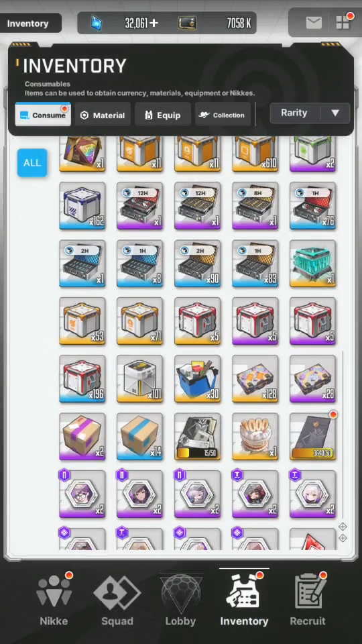Click the inventory list scrollbar
Viewport: 362px width, 644px height.
coord(343,435)
